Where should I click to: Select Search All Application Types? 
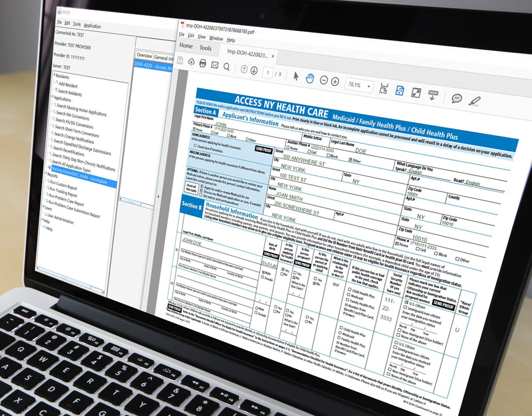[71, 165]
